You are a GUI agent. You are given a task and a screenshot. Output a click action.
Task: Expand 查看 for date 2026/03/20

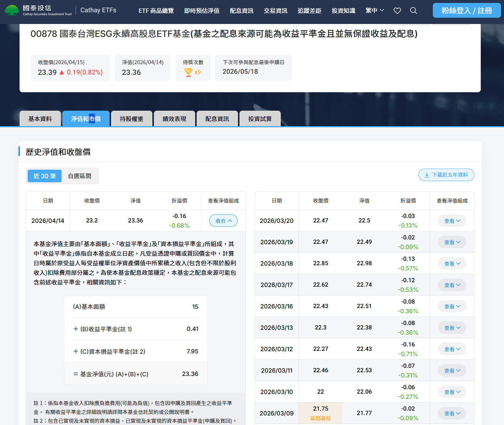pyautogui.click(x=452, y=220)
